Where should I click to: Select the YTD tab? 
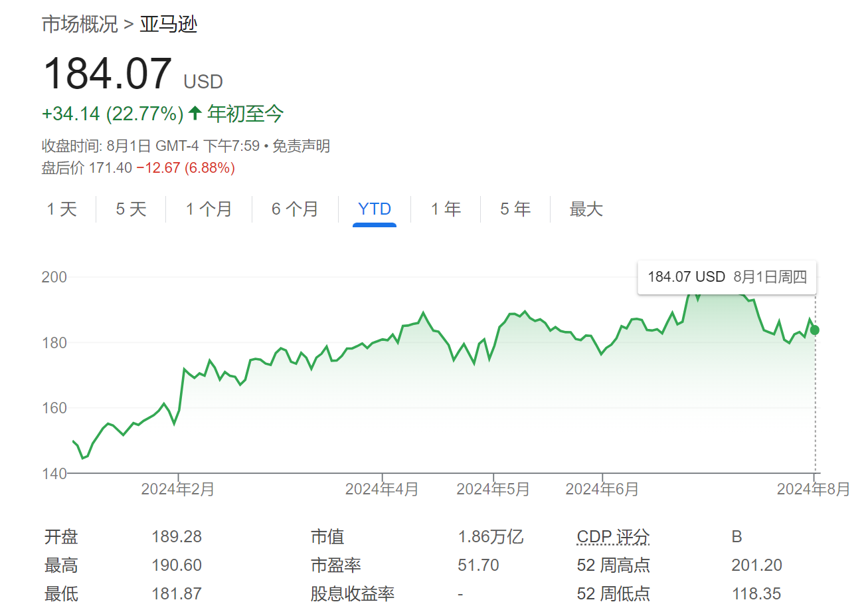[375, 209]
